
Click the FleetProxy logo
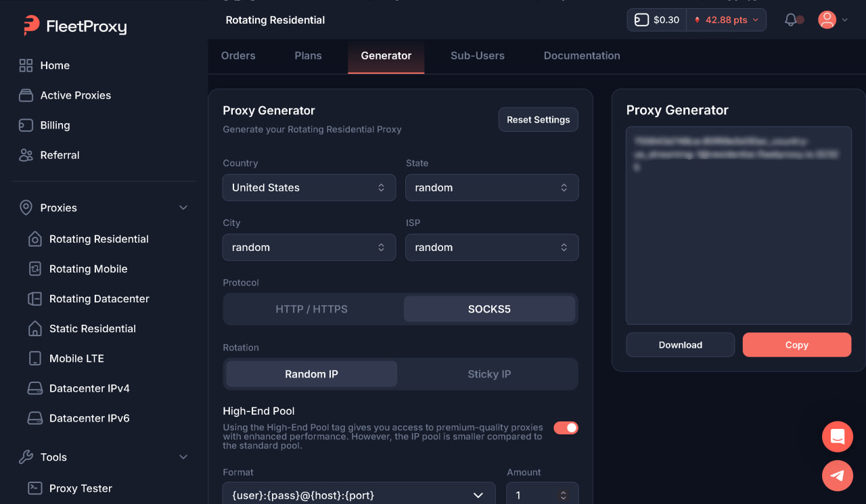coord(74,26)
